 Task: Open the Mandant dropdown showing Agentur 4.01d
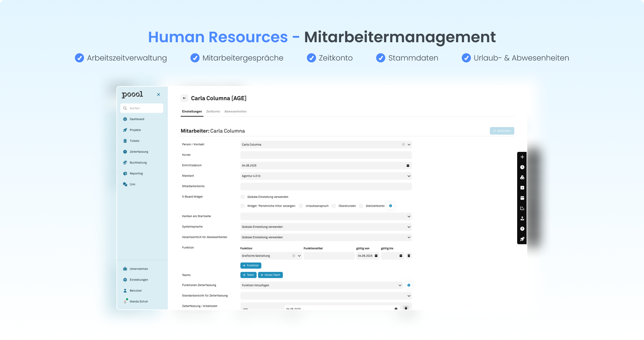tap(326, 176)
